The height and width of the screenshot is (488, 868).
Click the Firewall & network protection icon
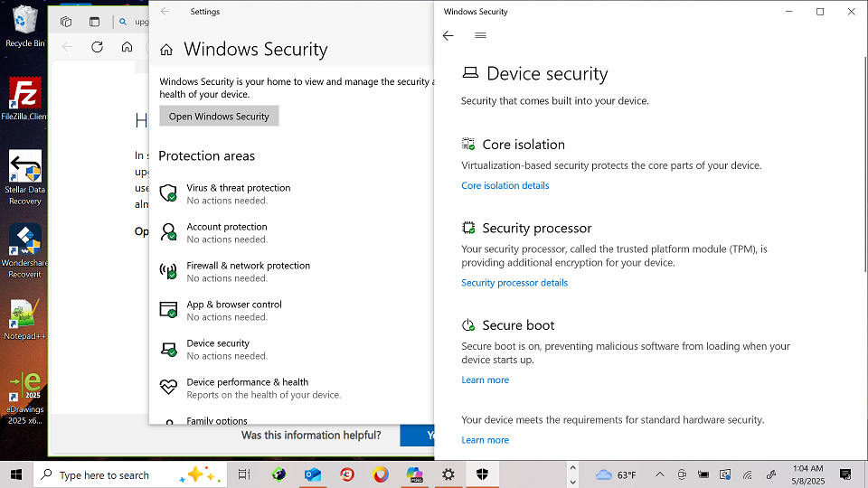coord(168,271)
